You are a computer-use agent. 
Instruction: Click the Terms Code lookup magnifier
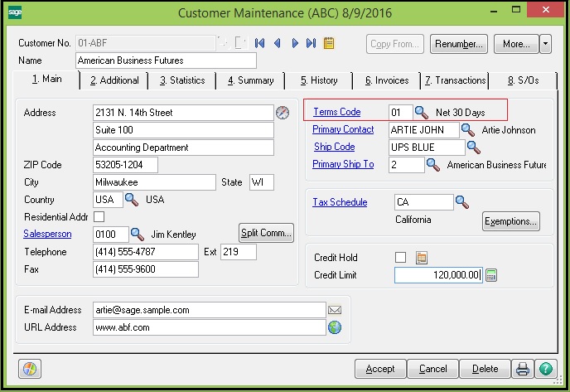[422, 112]
